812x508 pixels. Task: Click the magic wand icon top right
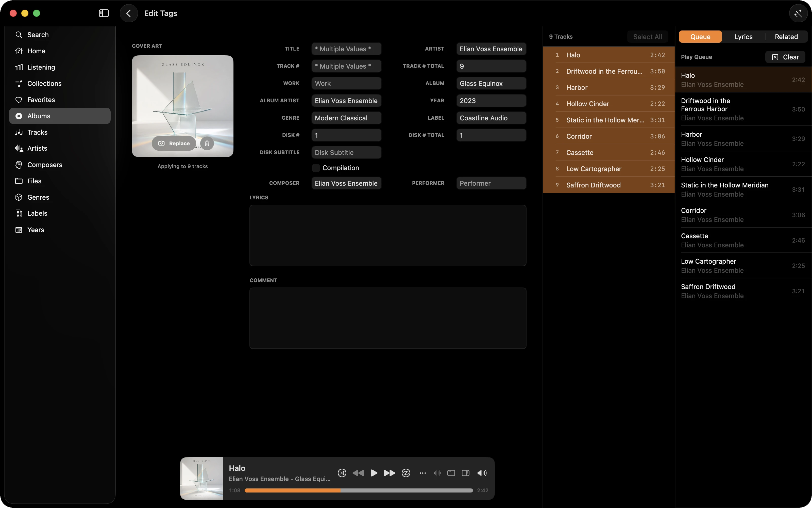(798, 13)
